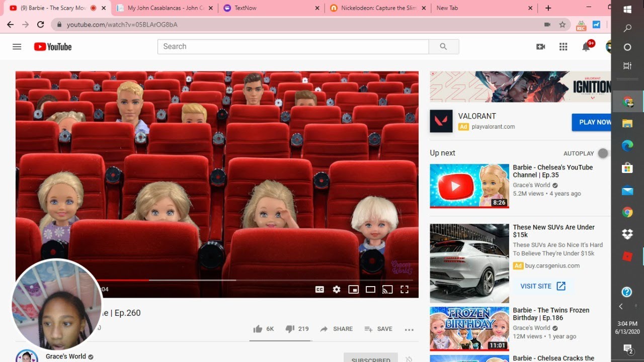Click the address bar URL
This screenshot has height=362, width=644.
[x=122, y=25]
